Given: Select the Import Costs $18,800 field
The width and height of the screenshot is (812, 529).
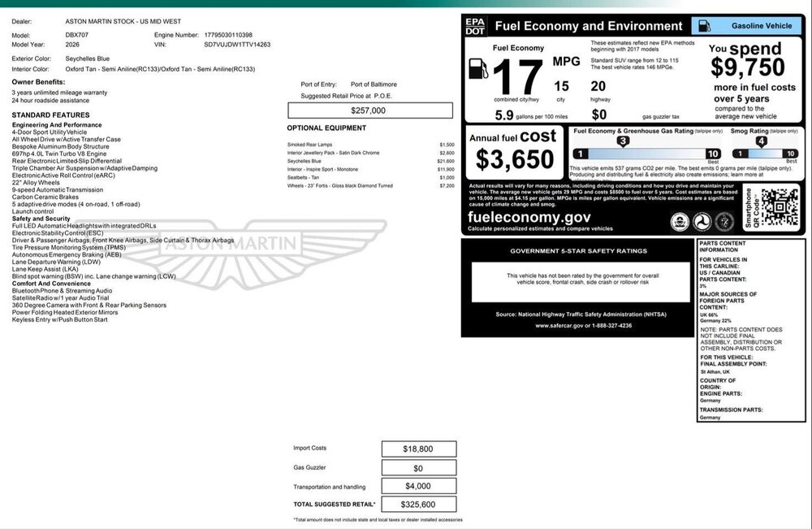Looking at the screenshot, I should [418, 449].
